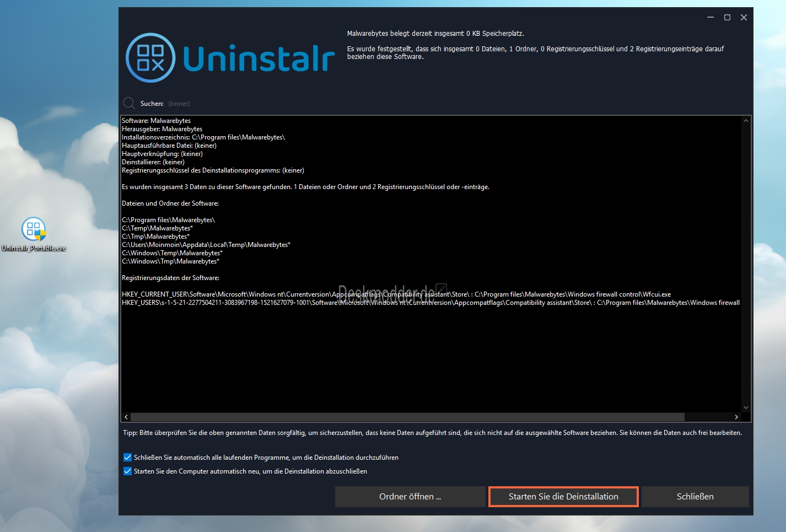786x532 pixels.
Task: Click the 'Deinstallierer: (keiner)' line
Action: 153,162
